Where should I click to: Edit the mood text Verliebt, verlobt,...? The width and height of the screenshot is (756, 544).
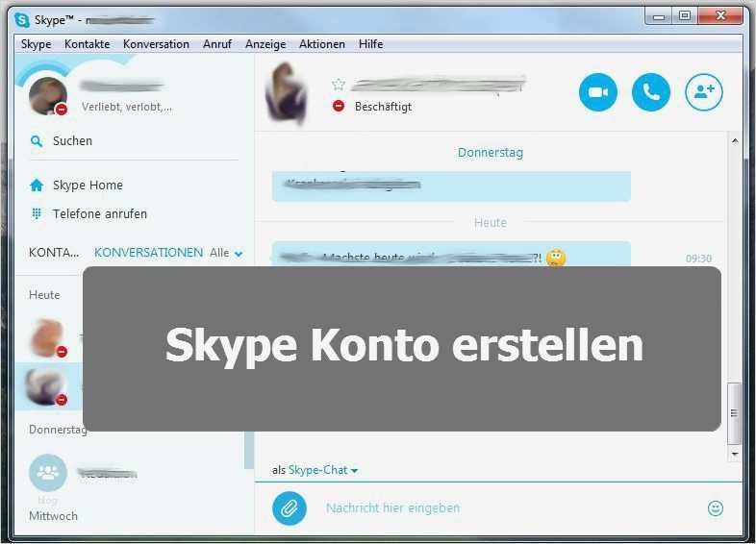(x=127, y=107)
